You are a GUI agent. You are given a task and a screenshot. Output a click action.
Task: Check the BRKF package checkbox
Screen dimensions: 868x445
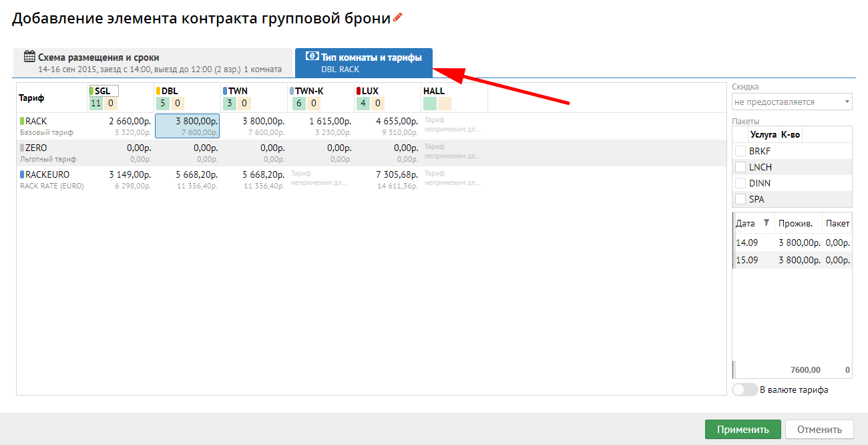tap(740, 151)
